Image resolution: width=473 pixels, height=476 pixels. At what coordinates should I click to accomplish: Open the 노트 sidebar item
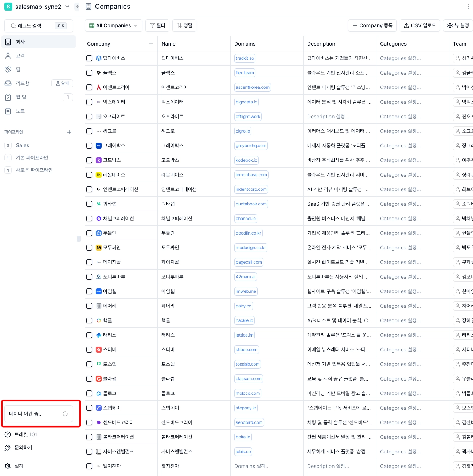(39, 111)
